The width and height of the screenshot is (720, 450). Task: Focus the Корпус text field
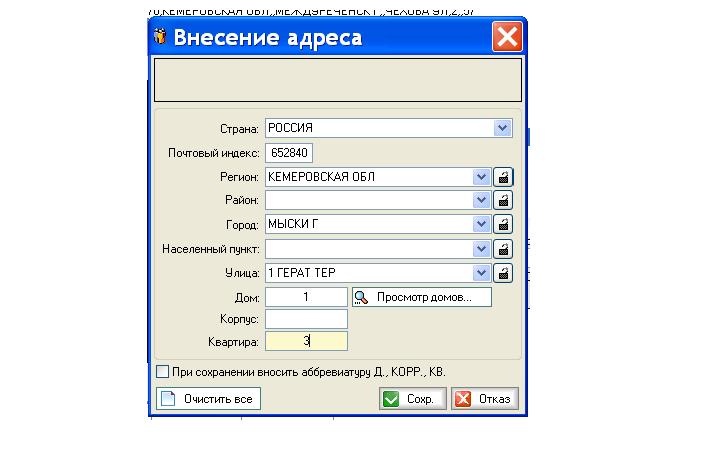pos(306,319)
